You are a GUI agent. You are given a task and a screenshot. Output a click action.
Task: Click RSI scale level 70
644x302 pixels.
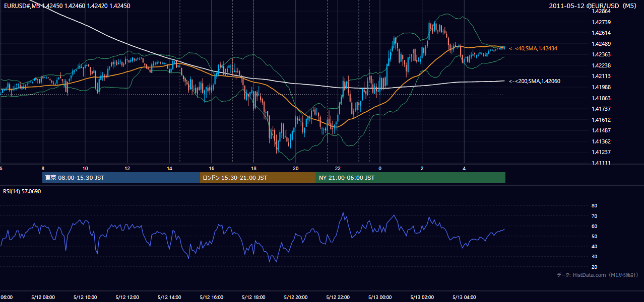(594, 216)
